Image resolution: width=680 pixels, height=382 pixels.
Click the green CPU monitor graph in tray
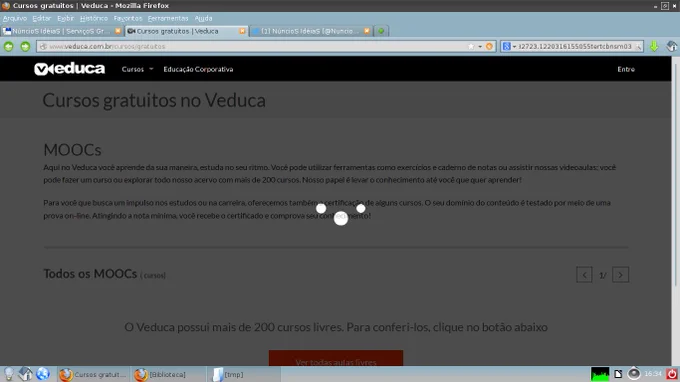pos(600,374)
